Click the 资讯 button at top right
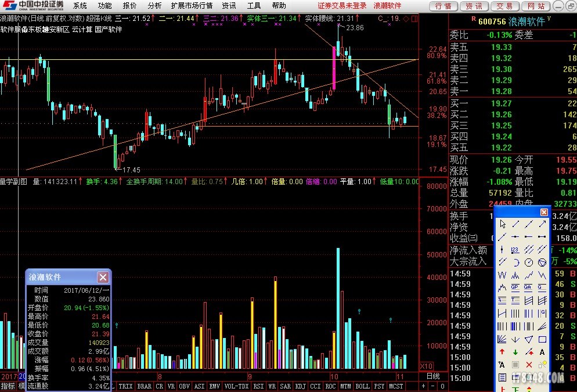 pos(474,6)
